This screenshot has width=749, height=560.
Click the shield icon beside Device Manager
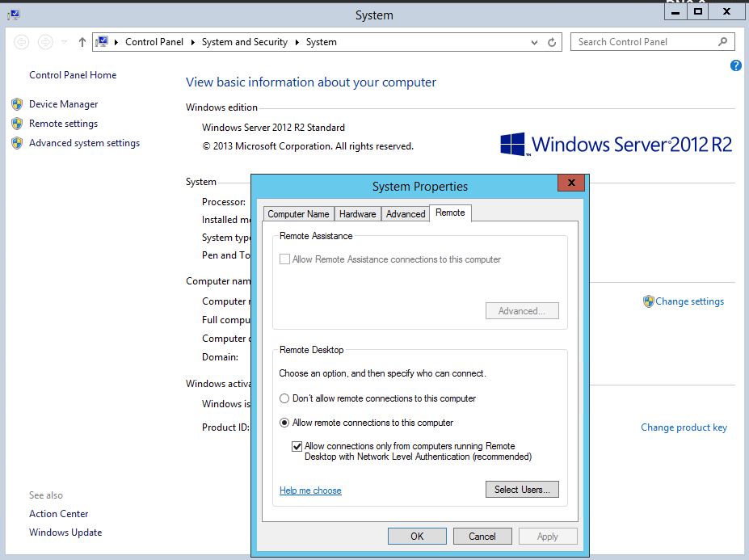[x=17, y=103]
